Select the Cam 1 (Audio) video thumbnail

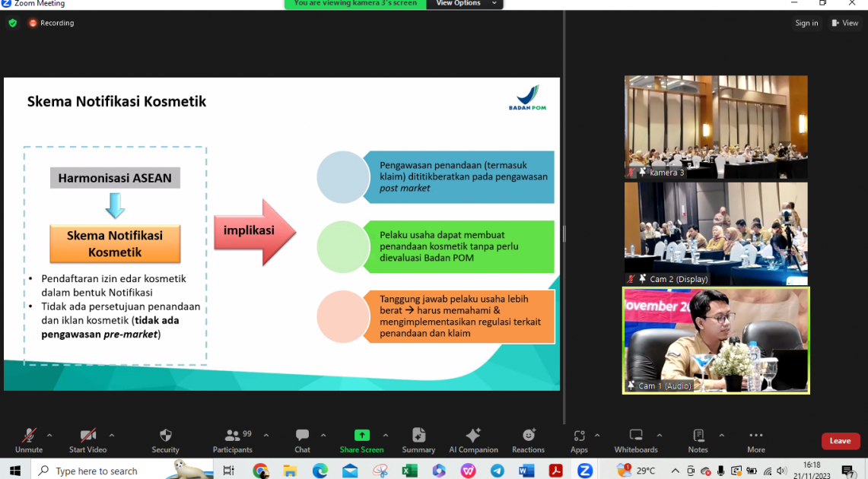[716, 340]
